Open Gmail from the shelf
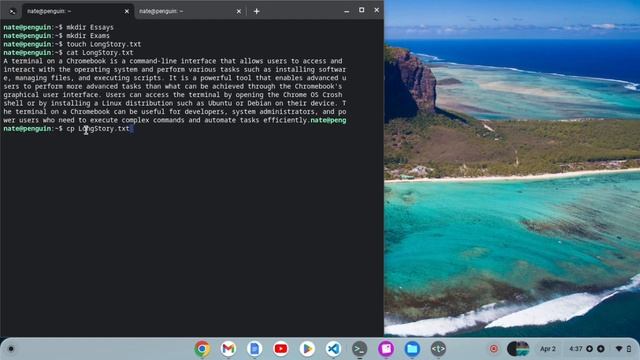 pos(228,349)
